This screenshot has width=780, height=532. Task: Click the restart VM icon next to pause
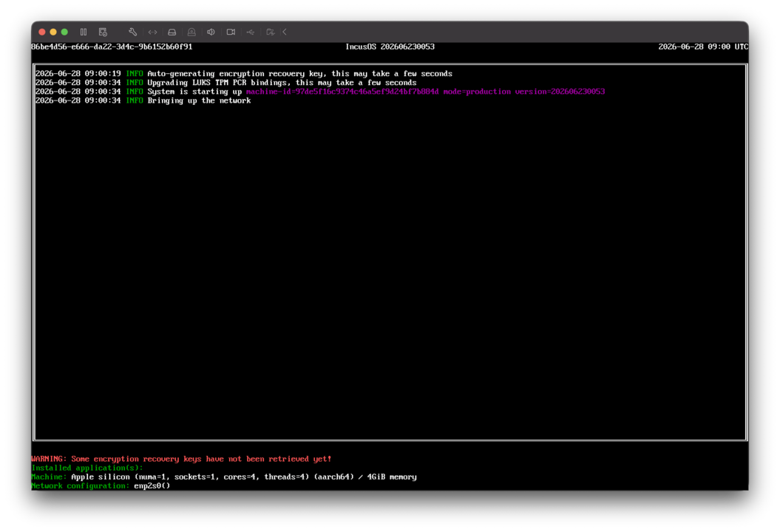[x=103, y=32]
